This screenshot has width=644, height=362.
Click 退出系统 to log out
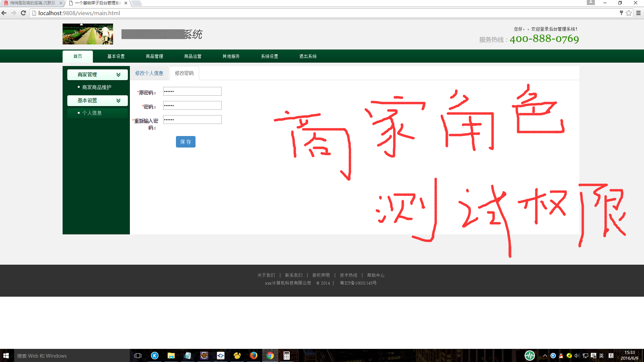coord(308,56)
